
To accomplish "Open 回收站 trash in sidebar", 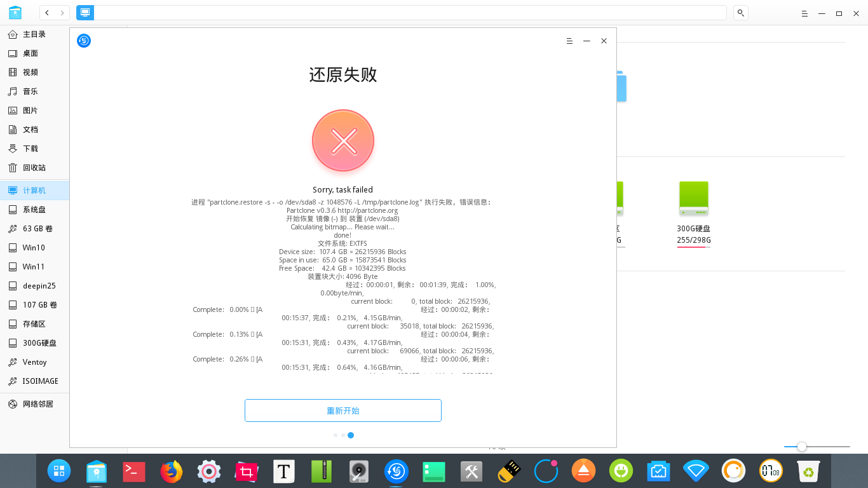I will click(x=35, y=168).
